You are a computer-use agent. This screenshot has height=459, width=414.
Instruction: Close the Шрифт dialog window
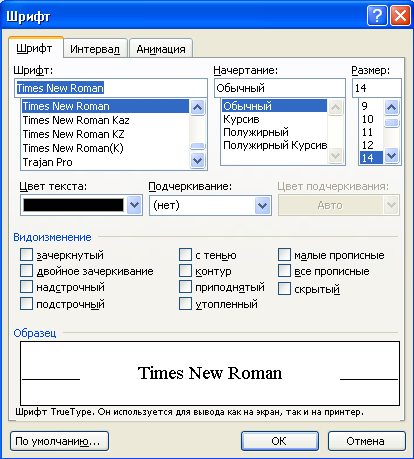pyautogui.click(x=400, y=15)
